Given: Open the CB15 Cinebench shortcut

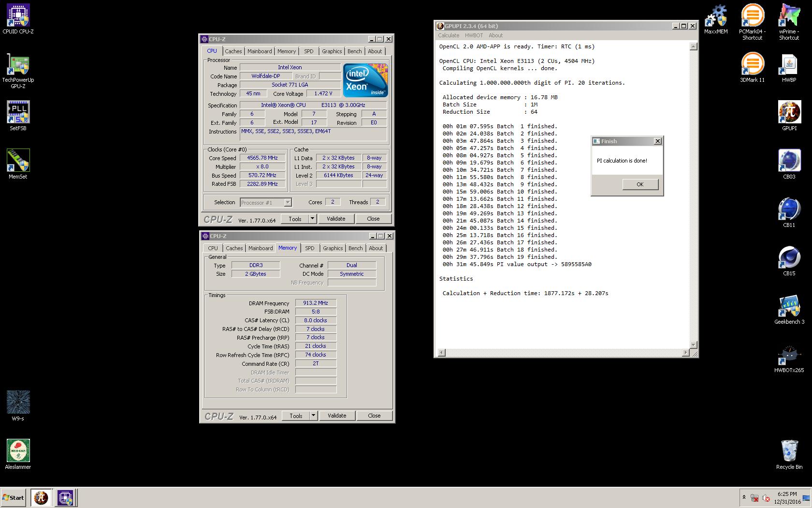Looking at the screenshot, I should [x=789, y=261].
